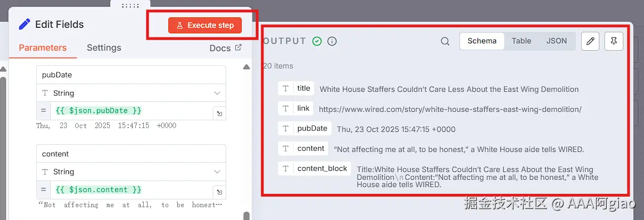Click the content field pill in the schema
Screen dimensions: 644x220
point(303,148)
